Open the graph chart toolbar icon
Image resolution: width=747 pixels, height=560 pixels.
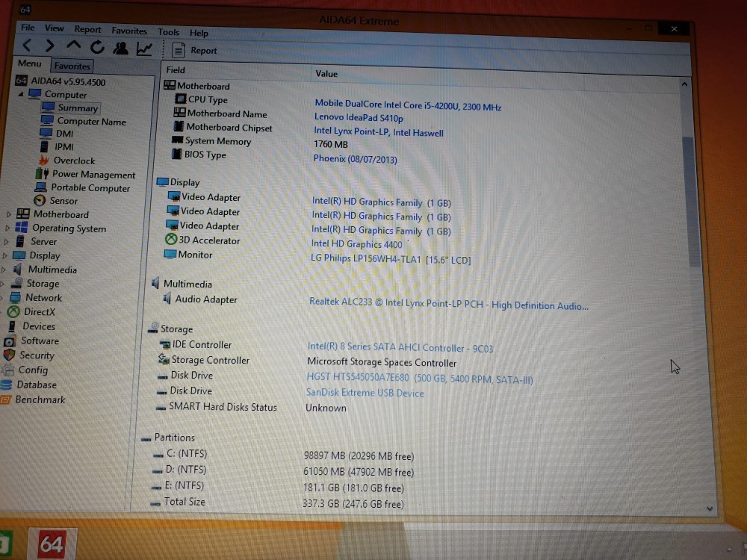coord(144,49)
